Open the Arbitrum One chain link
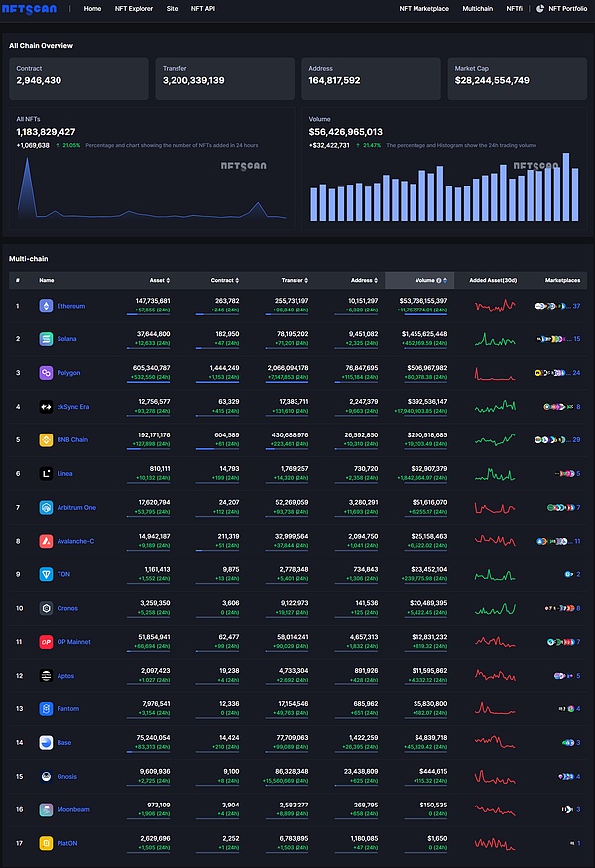595x868 pixels. [77, 507]
